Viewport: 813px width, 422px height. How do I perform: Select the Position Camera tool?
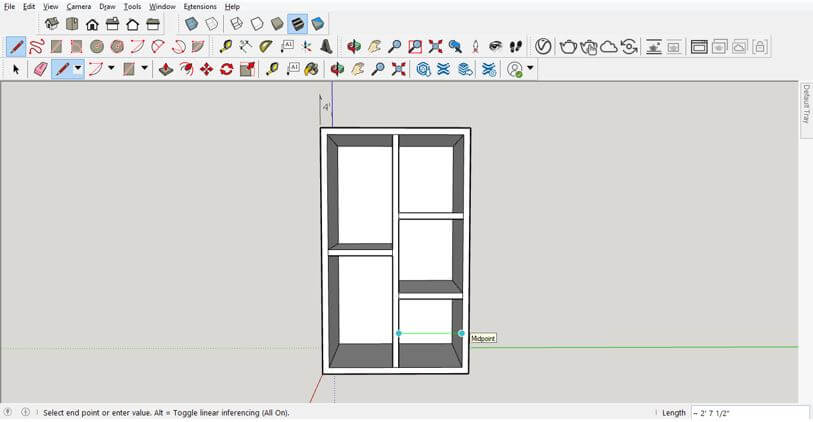pyautogui.click(x=475, y=47)
